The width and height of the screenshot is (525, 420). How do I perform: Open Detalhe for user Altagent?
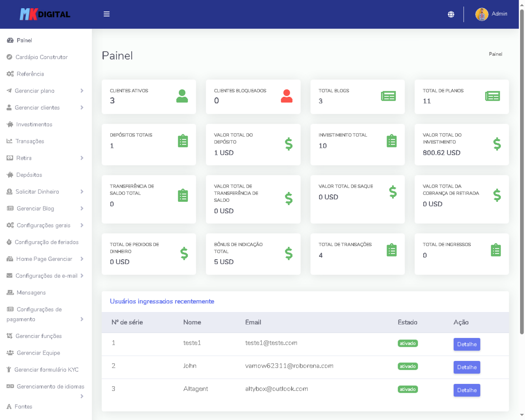tap(466, 390)
